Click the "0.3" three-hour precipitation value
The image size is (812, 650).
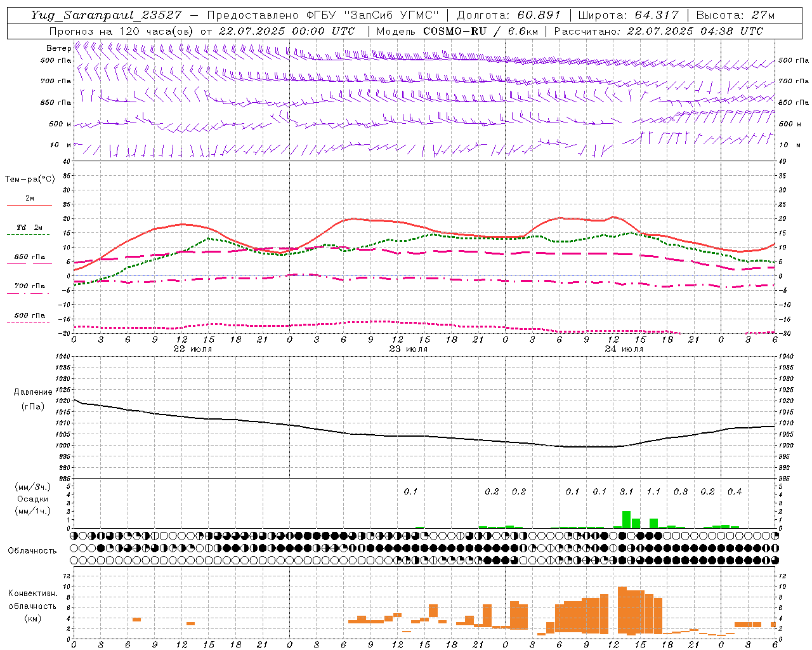pos(681,491)
